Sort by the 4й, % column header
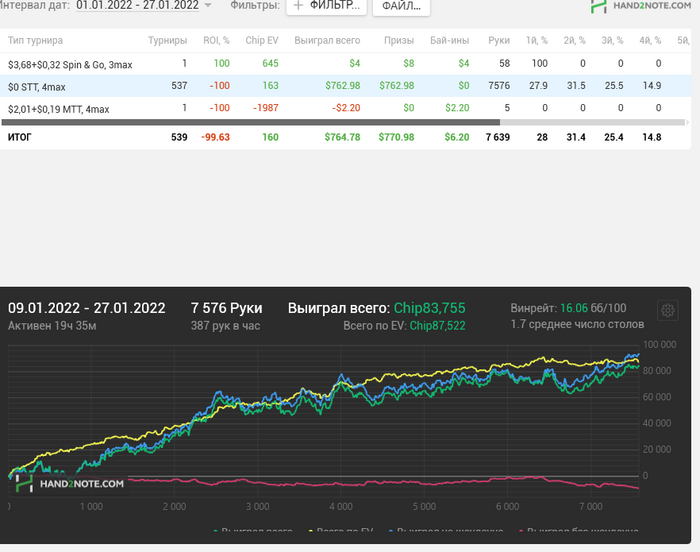Image resolution: width=700 pixels, height=552 pixels. (x=650, y=40)
